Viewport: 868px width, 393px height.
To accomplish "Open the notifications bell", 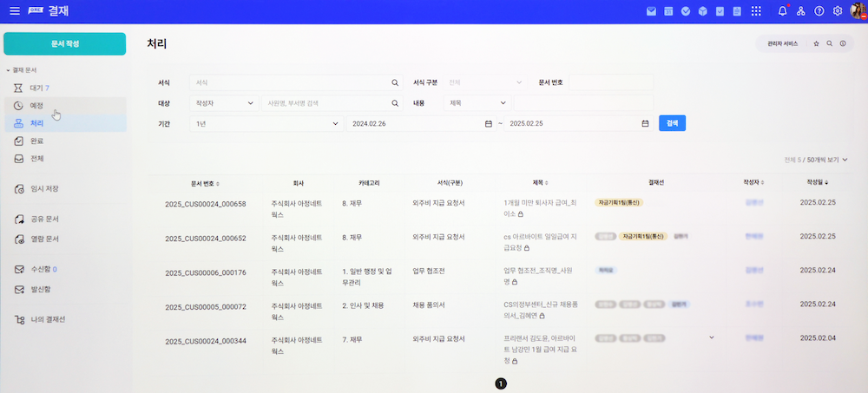I will (x=782, y=11).
